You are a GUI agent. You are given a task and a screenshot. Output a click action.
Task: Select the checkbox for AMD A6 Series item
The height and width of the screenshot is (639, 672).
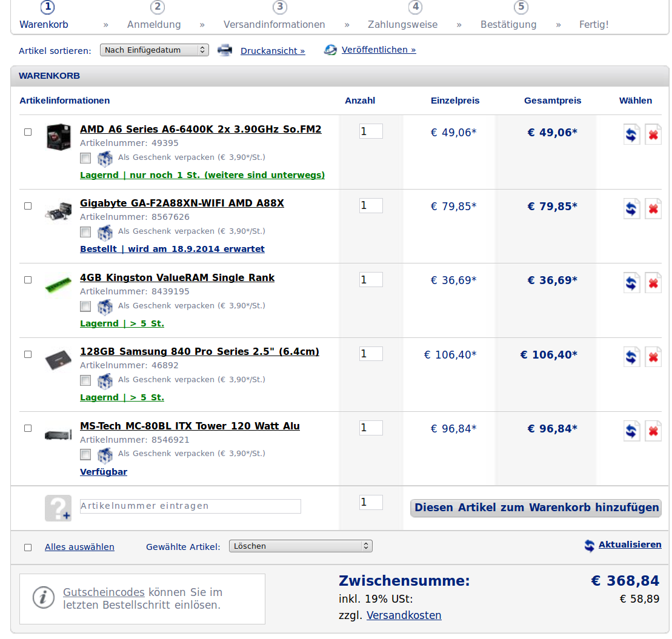coord(28,132)
